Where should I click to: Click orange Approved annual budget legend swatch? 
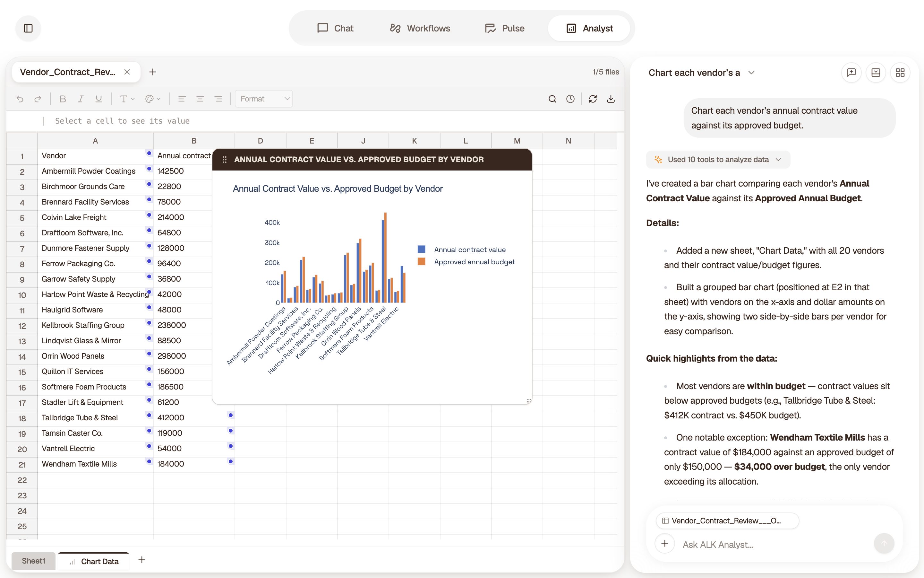point(421,261)
